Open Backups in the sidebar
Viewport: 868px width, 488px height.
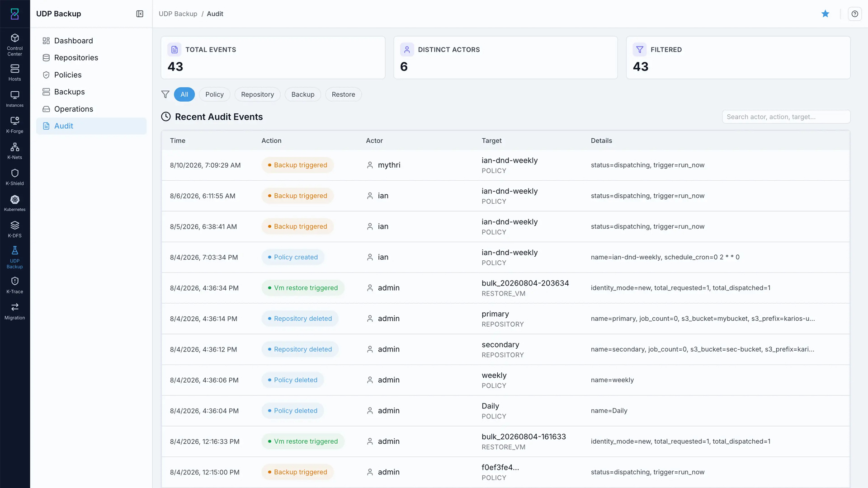tap(91, 92)
